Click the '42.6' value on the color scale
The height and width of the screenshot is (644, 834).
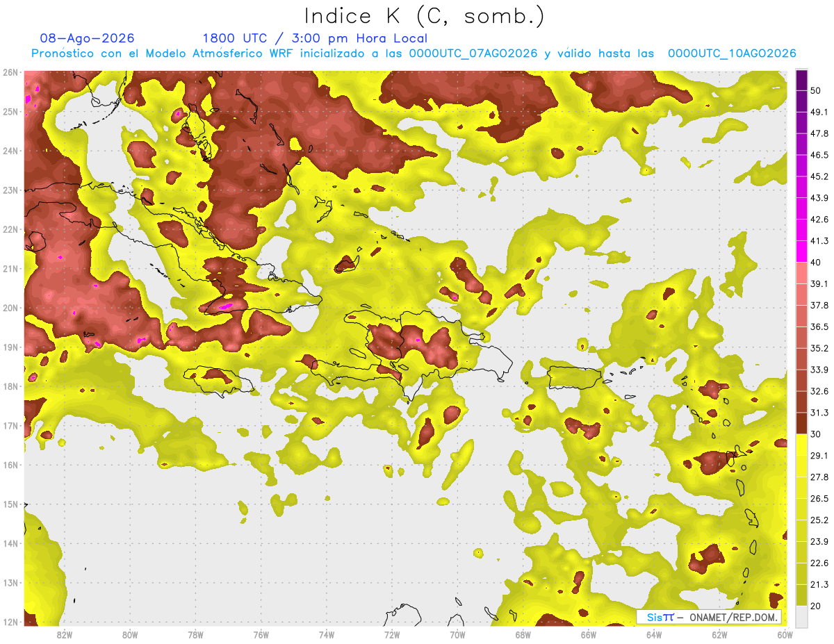819,220
